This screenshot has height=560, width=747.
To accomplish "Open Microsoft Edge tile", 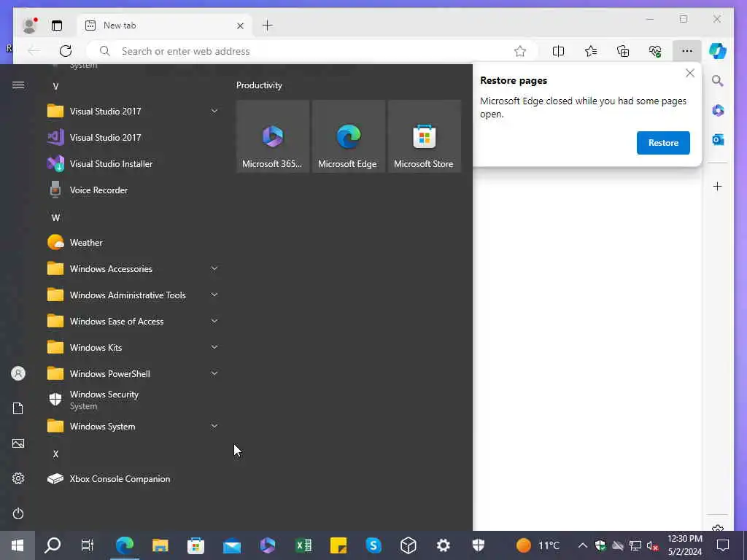I will (348, 136).
